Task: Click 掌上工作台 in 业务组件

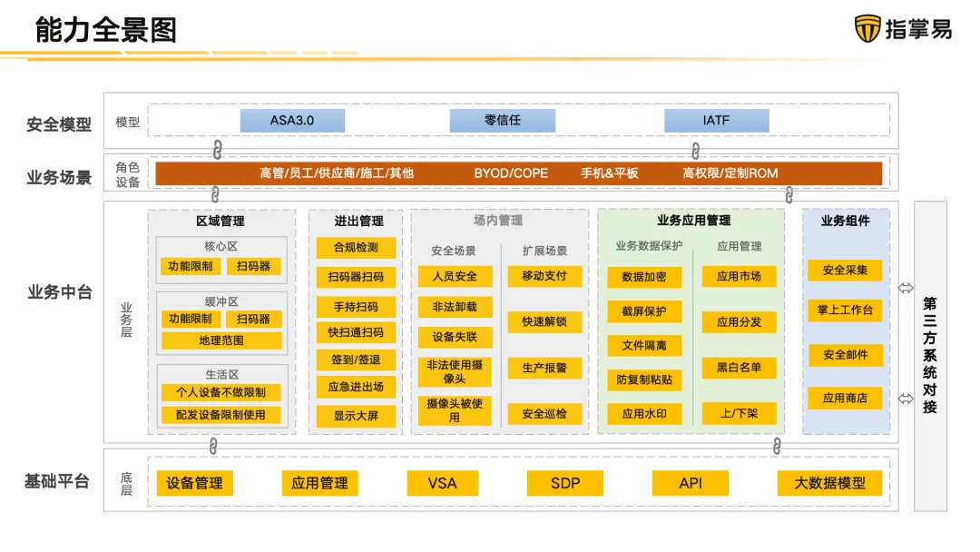Action: click(845, 310)
